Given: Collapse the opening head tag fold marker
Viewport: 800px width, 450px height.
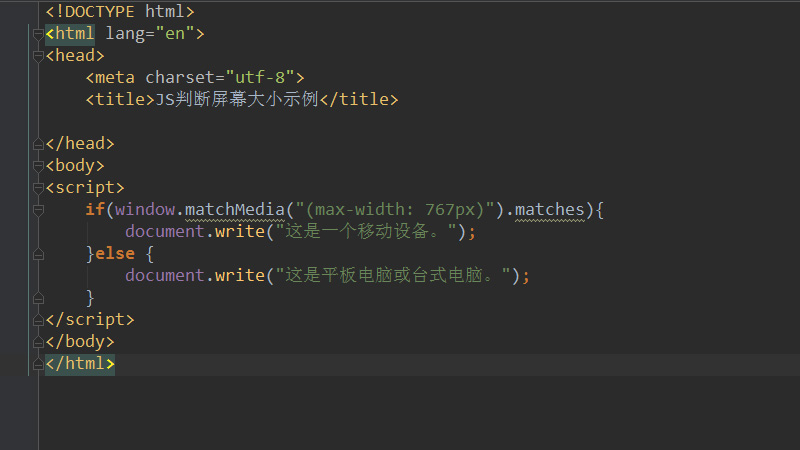Looking at the screenshot, I should coord(38,56).
